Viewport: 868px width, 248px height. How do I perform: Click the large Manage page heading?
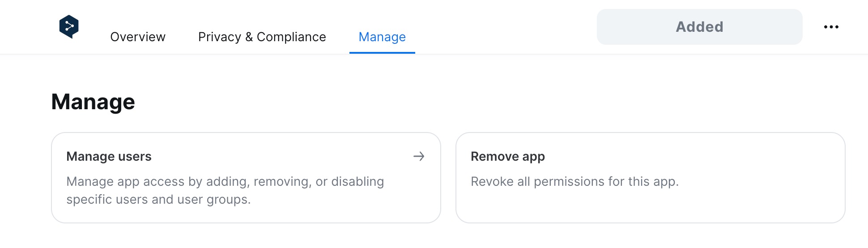tap(93, 102)
